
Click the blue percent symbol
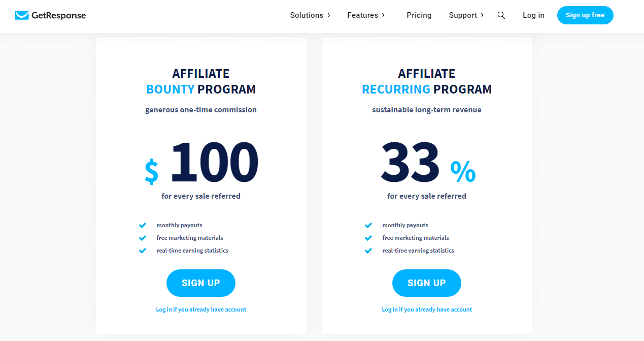pos(463,171)
